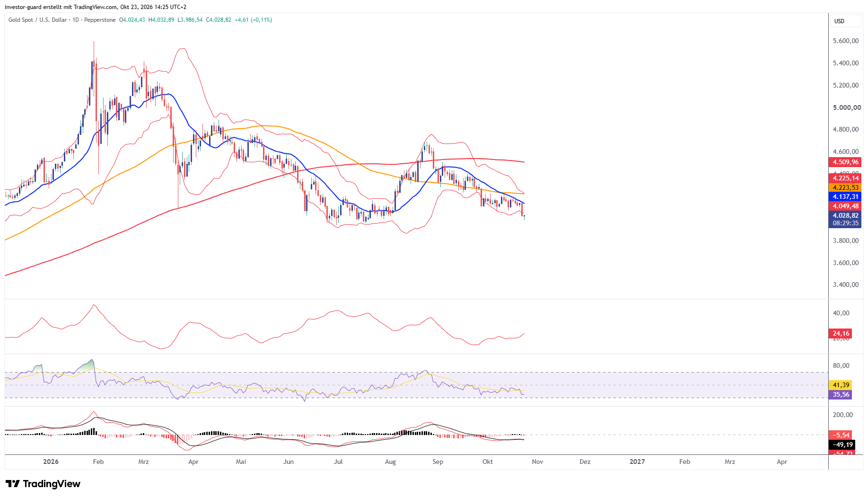Screen dimensions: 868x498
Task: Click the low value L3.986,54
Action: pyautogui.click(x=190, y=20)
